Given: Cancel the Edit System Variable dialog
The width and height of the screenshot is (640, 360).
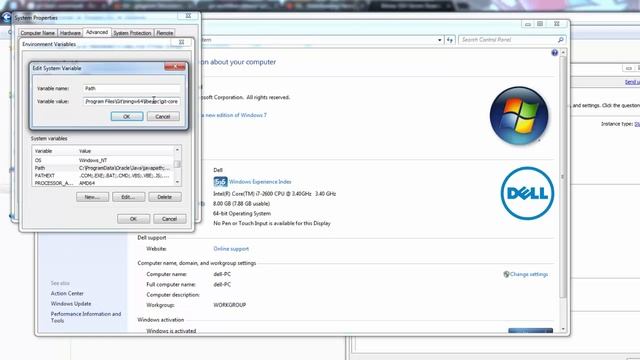Looking at the screenshot, I should point(163,116).
